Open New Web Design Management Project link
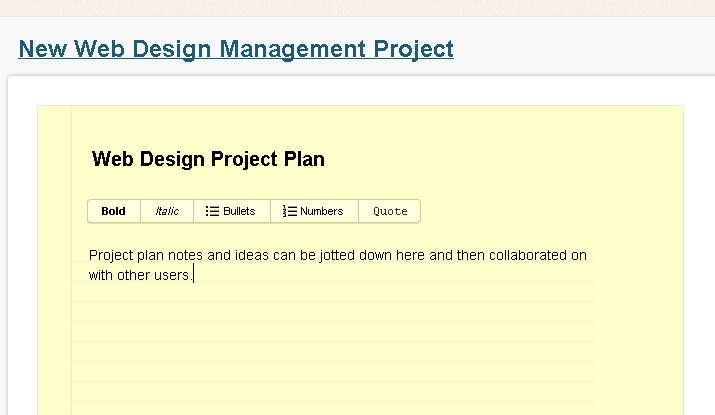715x415 pixels. 236,48
